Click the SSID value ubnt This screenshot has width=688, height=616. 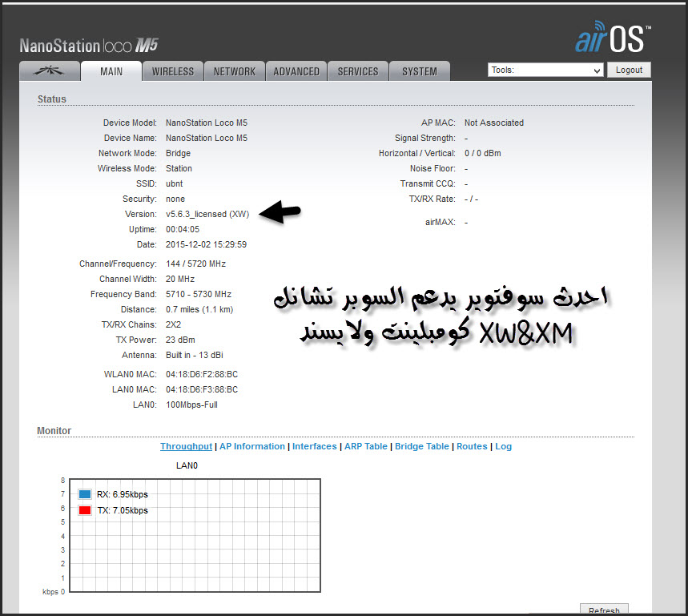pyautogui.click(x=174, y=183)
